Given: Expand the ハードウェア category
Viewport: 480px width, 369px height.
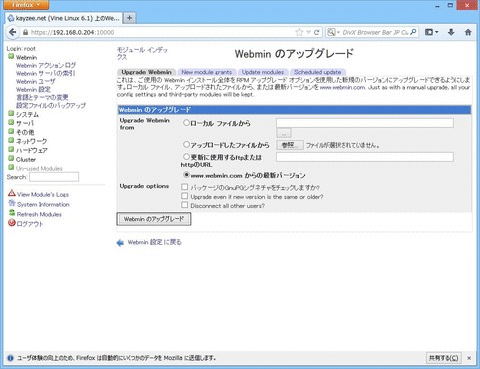Looking at the screenshot, I should coord(11,150).
